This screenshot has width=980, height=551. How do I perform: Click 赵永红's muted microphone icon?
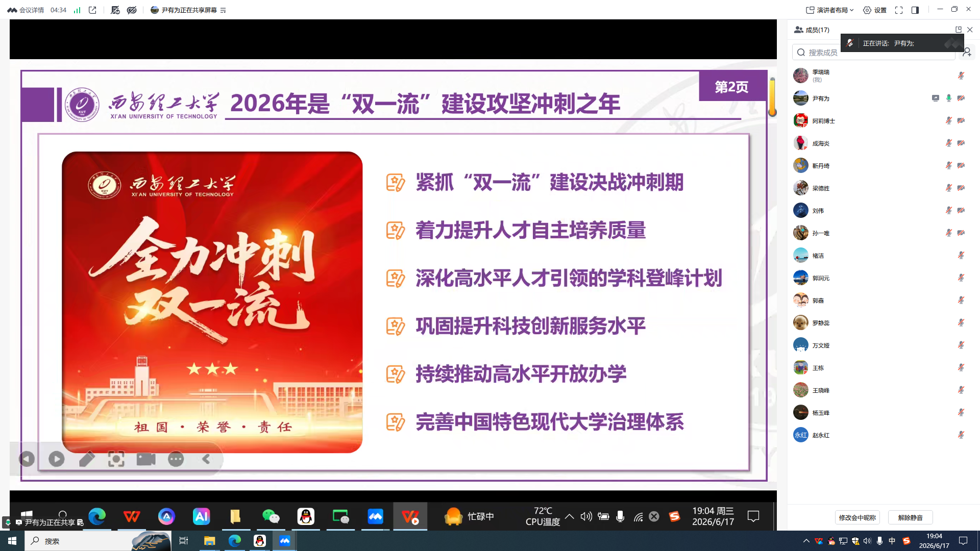click(961, 435)
